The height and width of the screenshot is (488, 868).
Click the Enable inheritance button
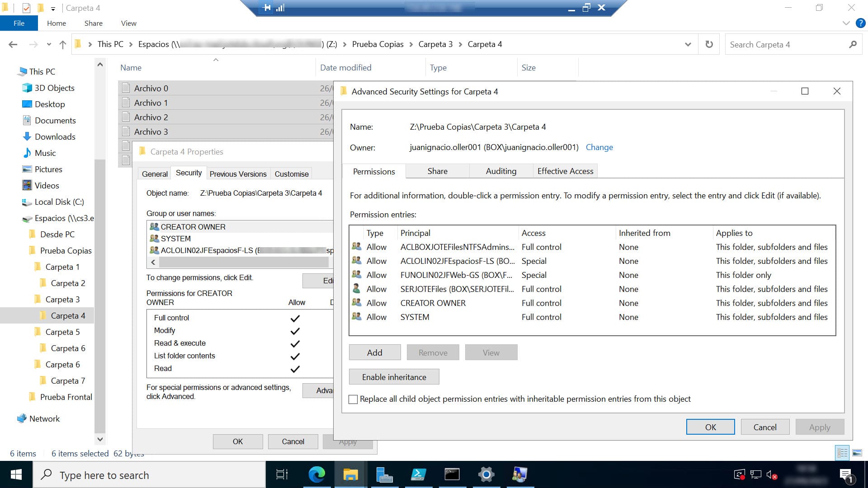click(x=393, y=376)
